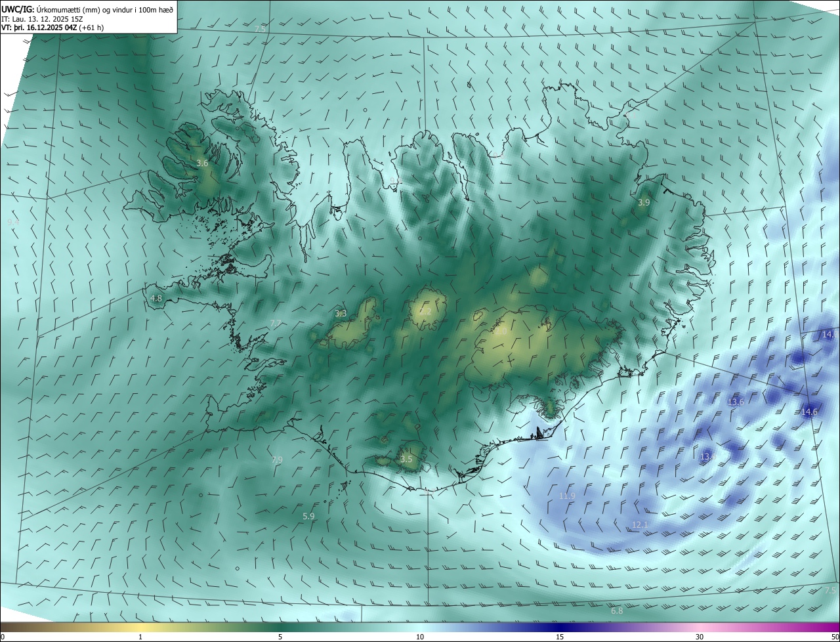Click the 3.9 value in the east
The width and height of the screenshot is (840, 642).
(x=644, y=203)
